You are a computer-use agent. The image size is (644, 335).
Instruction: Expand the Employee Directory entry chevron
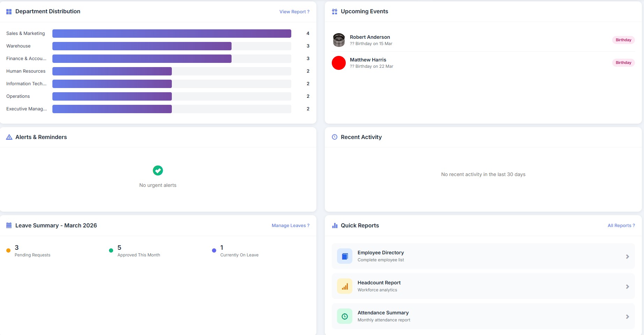pyautogui.click(x=628, y=256)
